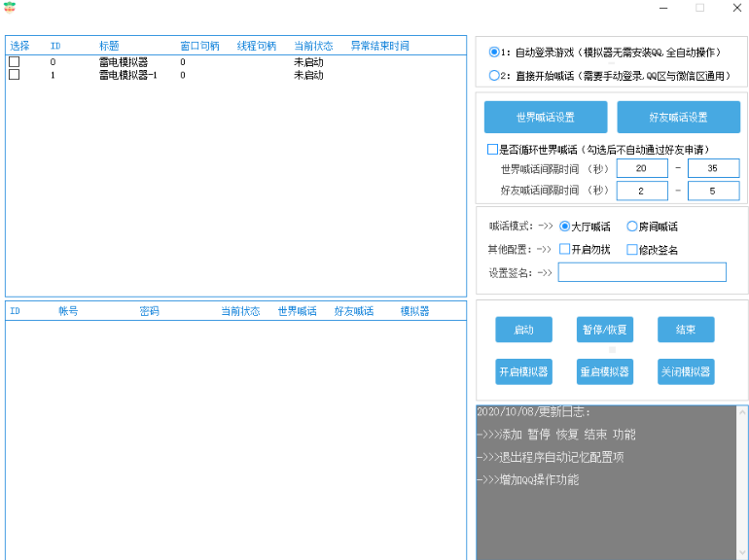
Task: Toggle the 开启勿扰 checkbox
Action: 565,250
